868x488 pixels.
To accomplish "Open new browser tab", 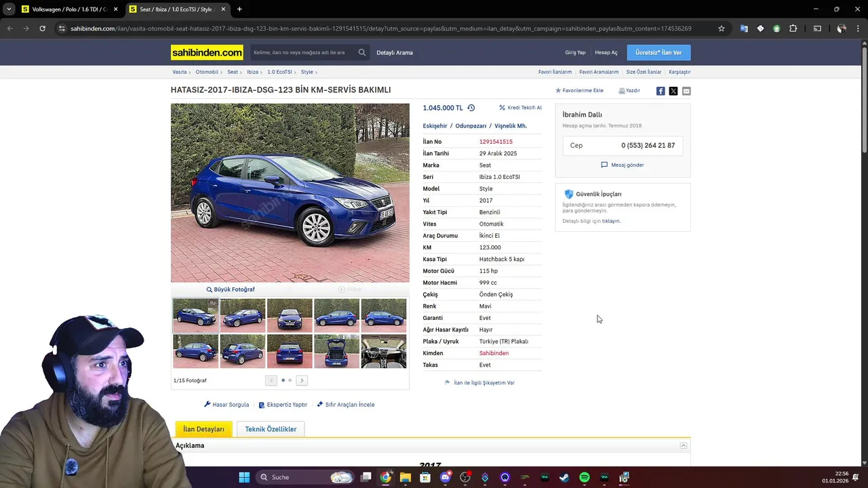I will [239, 9].
